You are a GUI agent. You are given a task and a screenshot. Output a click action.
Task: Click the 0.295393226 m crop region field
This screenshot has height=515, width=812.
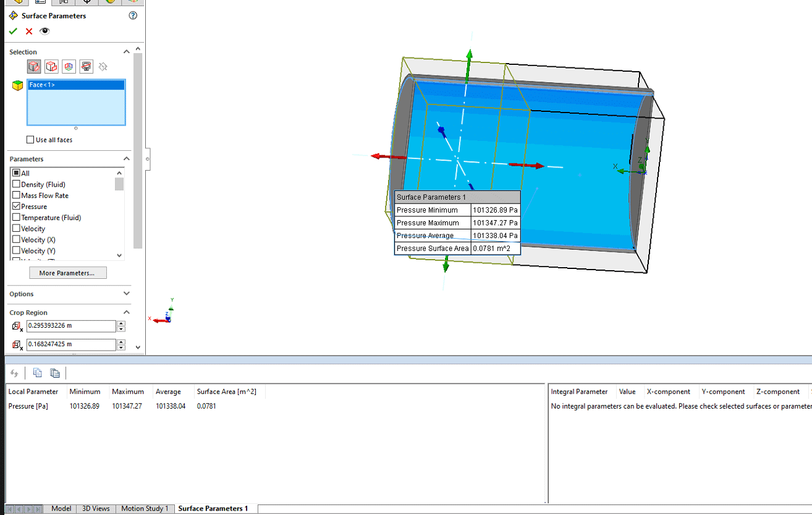(x=70, y=326)
